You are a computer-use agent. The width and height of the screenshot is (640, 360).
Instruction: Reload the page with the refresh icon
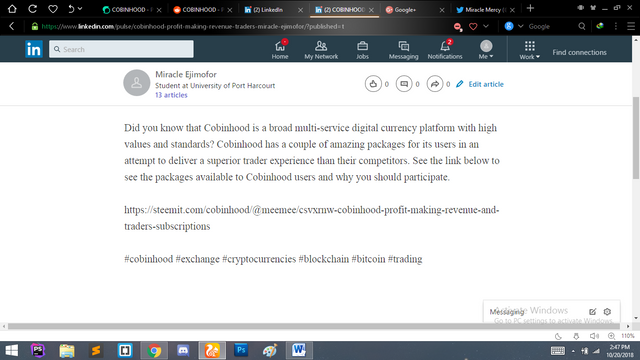[x=32, y=9]
